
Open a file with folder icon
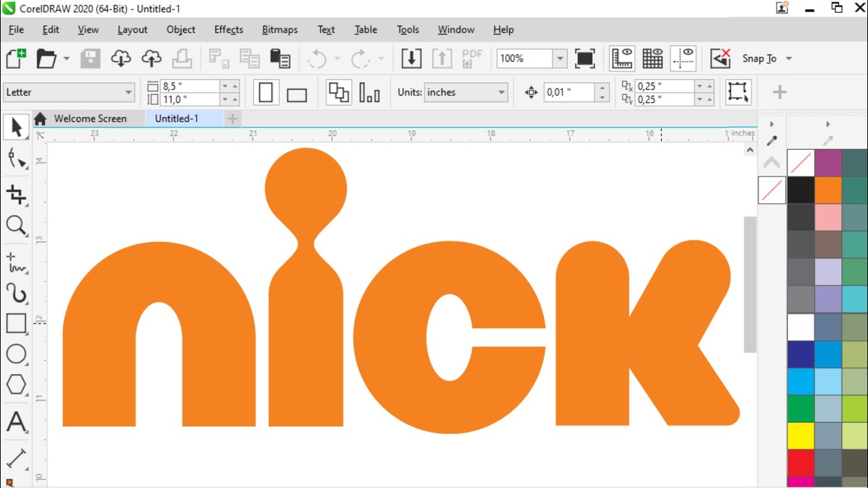[x=46, y=58]
